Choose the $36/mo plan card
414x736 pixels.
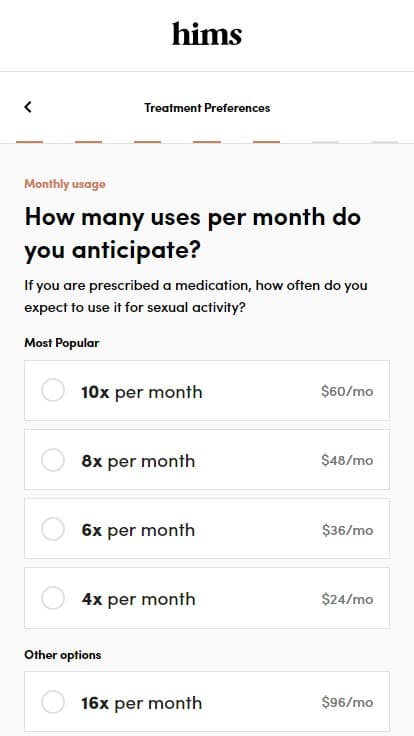click(x=207, y=529)
